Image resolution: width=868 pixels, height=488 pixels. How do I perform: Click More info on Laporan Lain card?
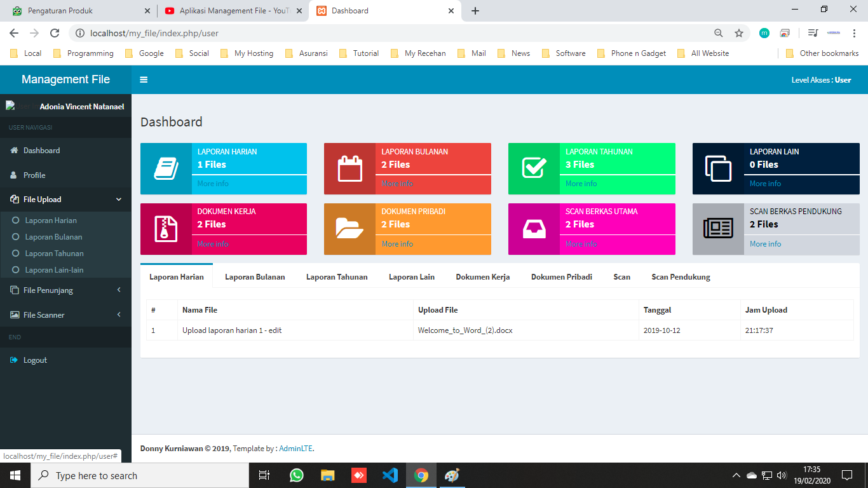point(765,184)
